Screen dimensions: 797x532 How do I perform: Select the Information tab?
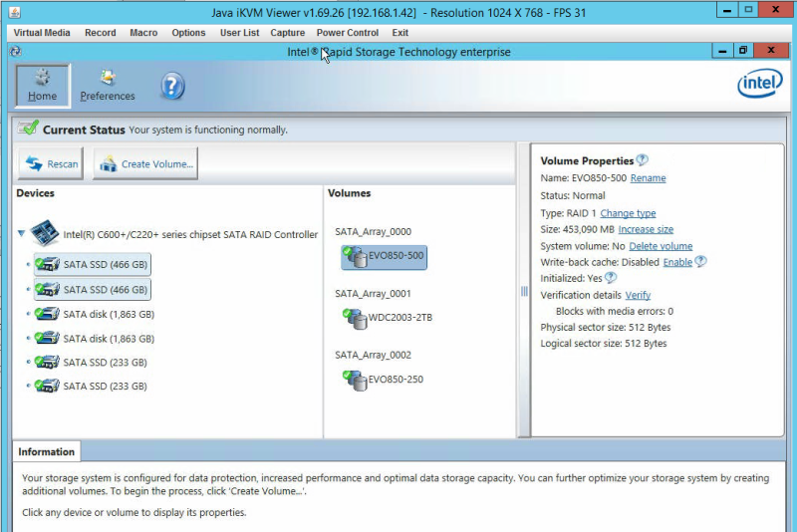point(46,451)
